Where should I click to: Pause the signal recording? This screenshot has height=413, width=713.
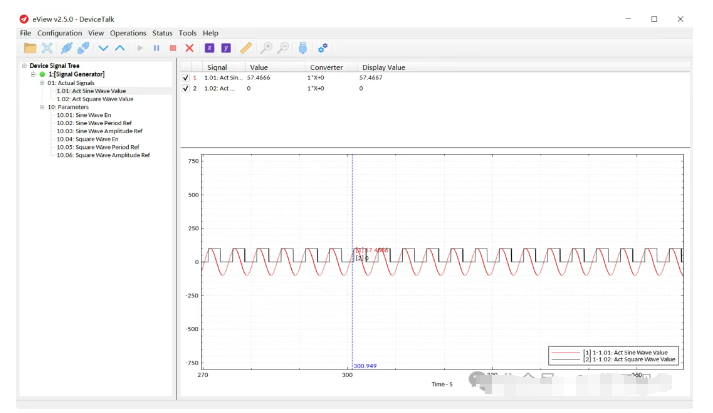156,48
